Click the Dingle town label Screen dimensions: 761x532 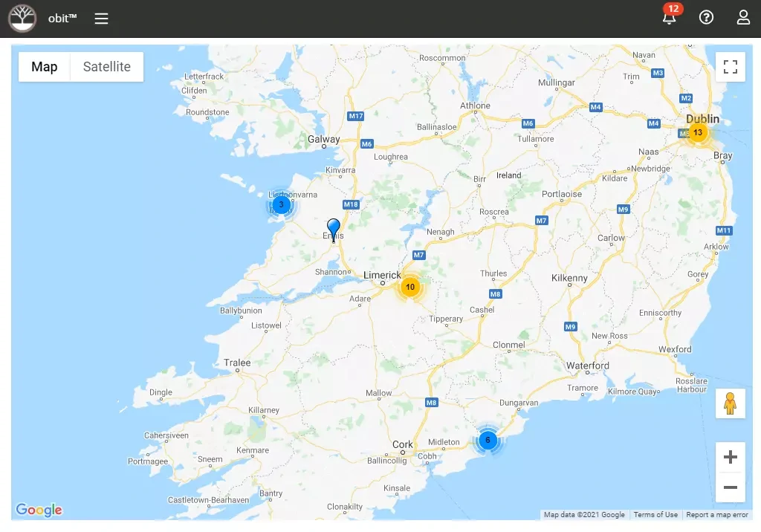pyautogui.click(x=161, y=392)
